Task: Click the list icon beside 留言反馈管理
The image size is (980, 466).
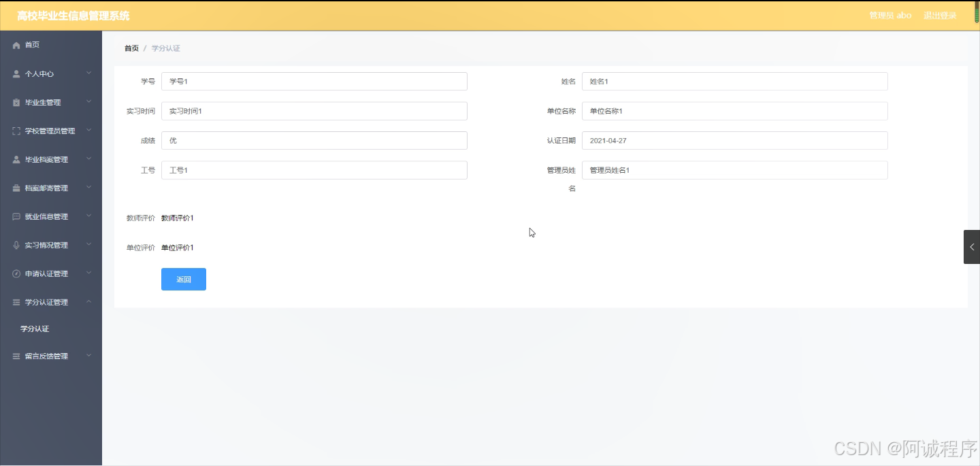Action: (16, 356)
